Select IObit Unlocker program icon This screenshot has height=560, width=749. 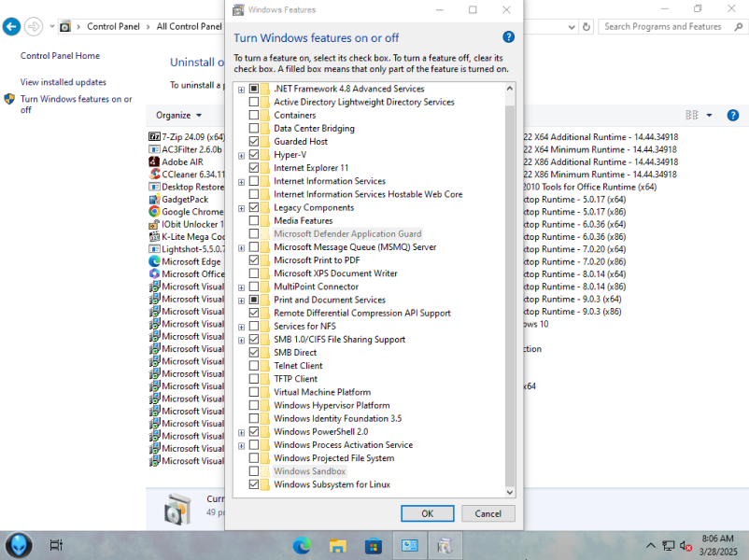[154, 224]
